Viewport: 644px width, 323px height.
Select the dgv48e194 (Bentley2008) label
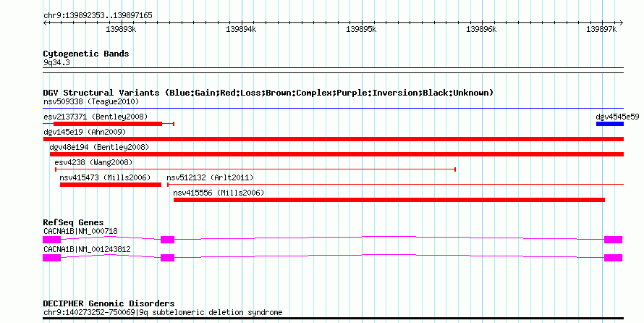pyautogui.click(x=99, y=147)
